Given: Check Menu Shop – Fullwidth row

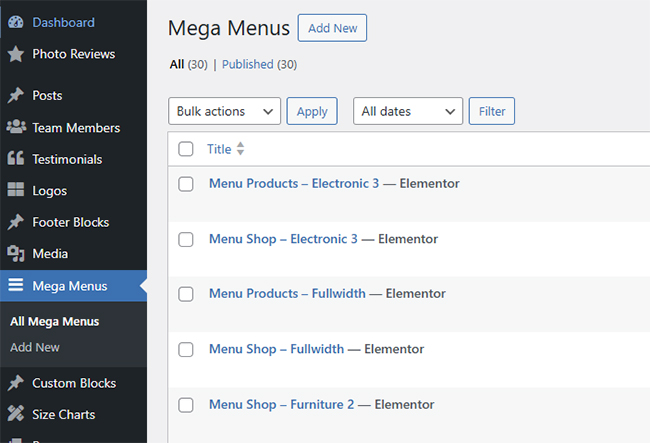Looking at the screenshot, I should pyautogui.click(x=186, y=349).
